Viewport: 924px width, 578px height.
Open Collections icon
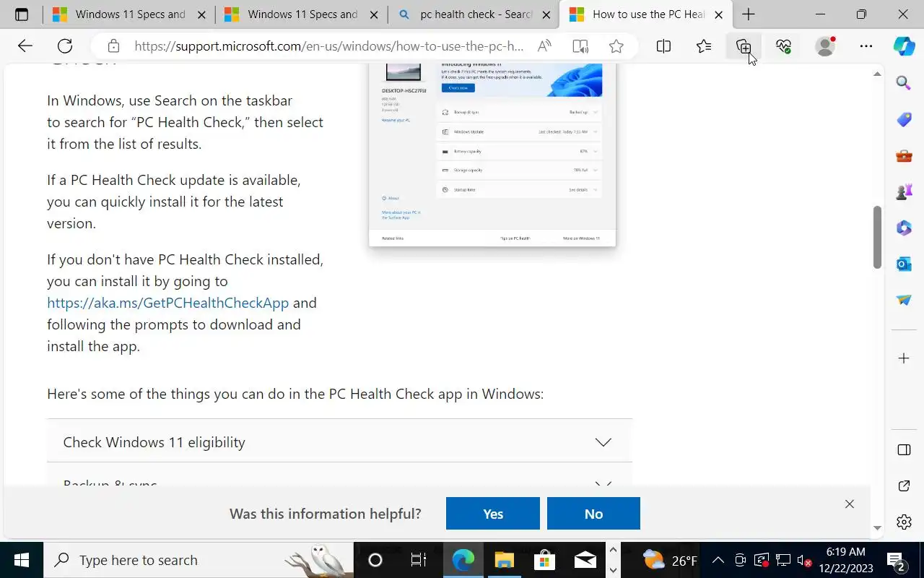(744, 46)
